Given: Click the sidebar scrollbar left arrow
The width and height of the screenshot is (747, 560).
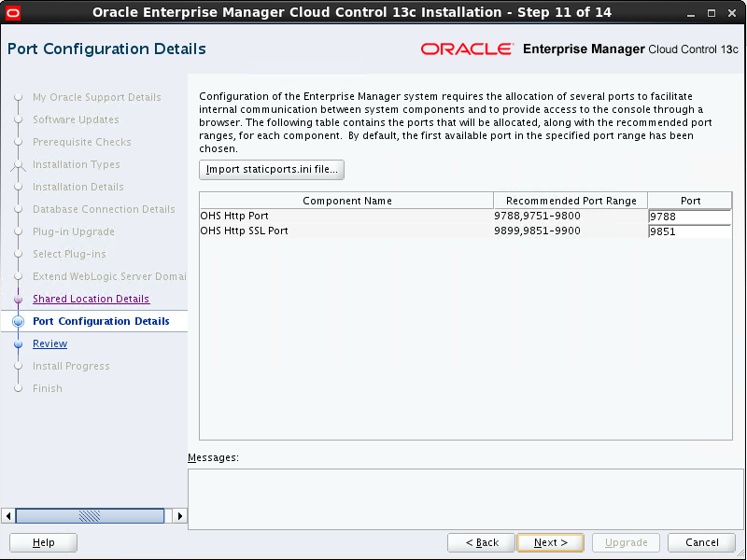Looking at the screenshot, I should pos(8,516).
